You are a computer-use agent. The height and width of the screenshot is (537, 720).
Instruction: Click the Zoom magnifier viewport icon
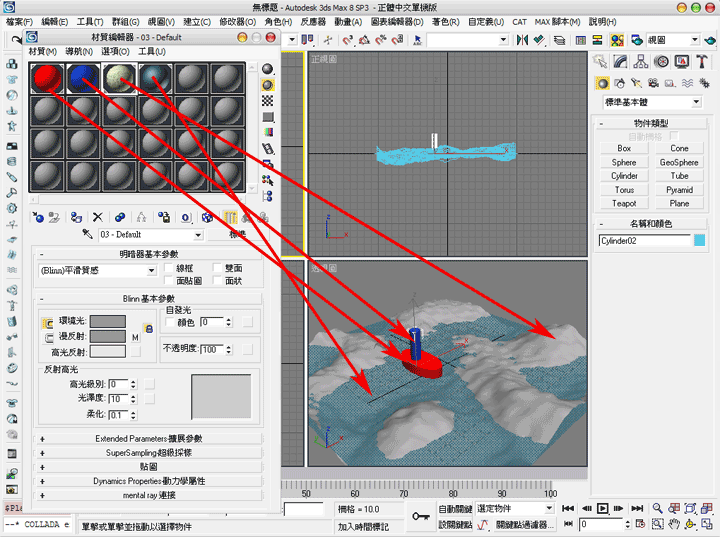[658, 508]
